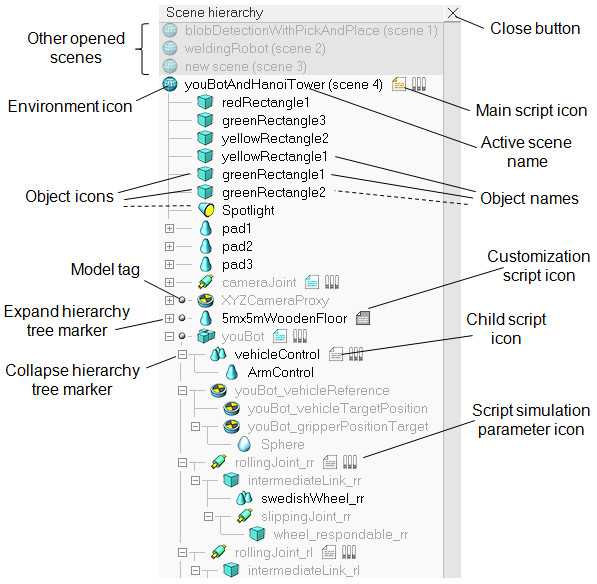Click the Spotlight light object icon

206,210
